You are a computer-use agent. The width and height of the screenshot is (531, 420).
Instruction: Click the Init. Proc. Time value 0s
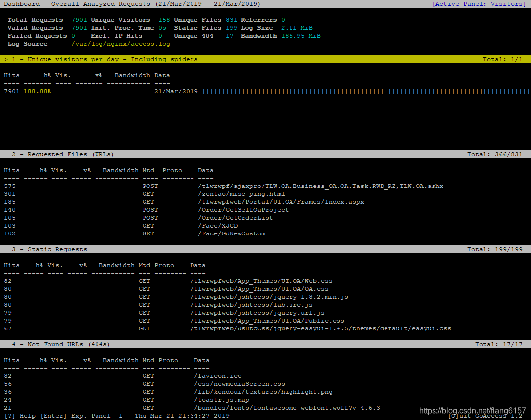162,28
